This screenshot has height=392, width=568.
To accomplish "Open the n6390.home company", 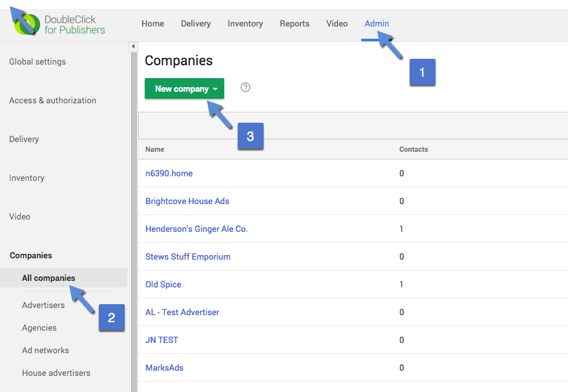I will 169,173.
